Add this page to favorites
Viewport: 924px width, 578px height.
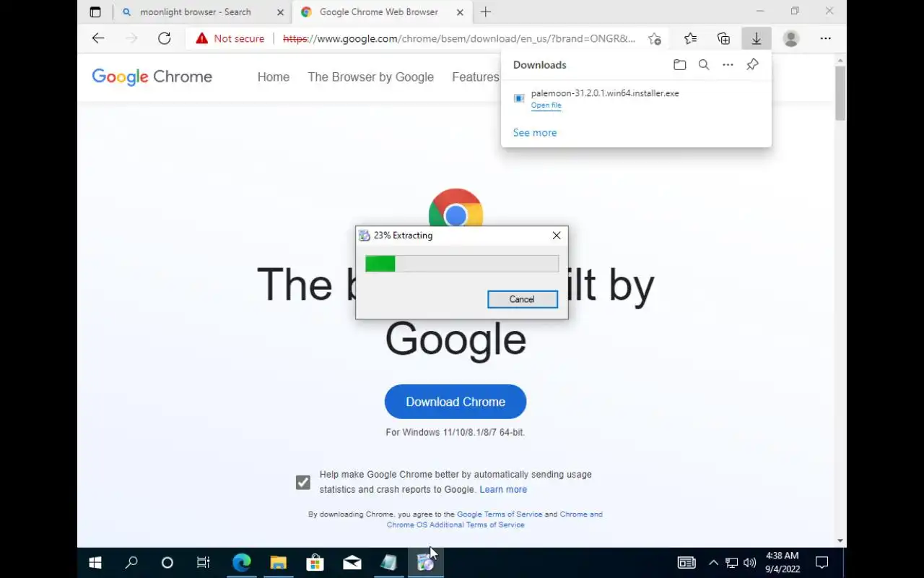(655, 38)
